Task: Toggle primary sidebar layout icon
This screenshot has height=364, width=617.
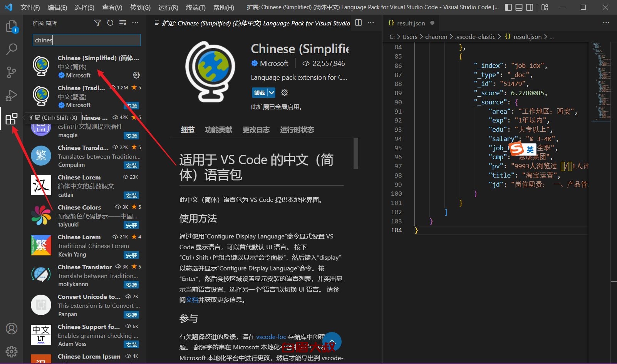Action: pyautogui.click(x=508, y=7)
